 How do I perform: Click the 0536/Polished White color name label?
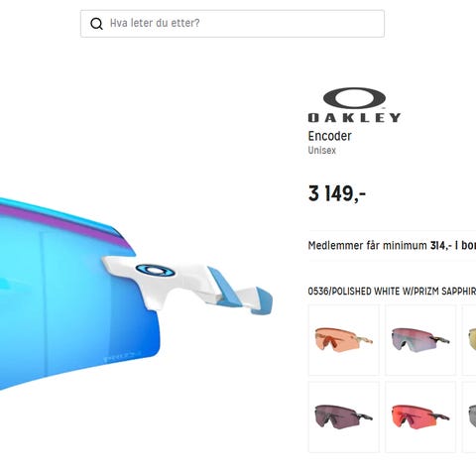tap(392, 292)
